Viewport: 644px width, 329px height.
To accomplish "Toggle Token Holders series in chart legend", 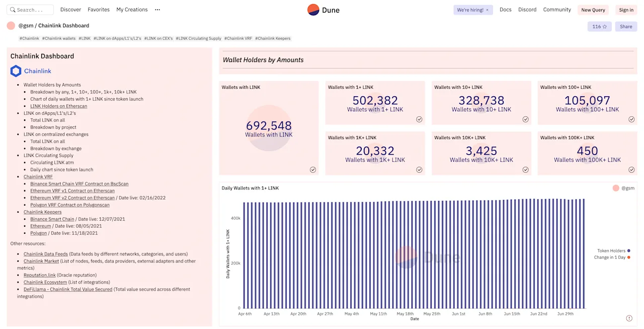I will coord(613,250).
